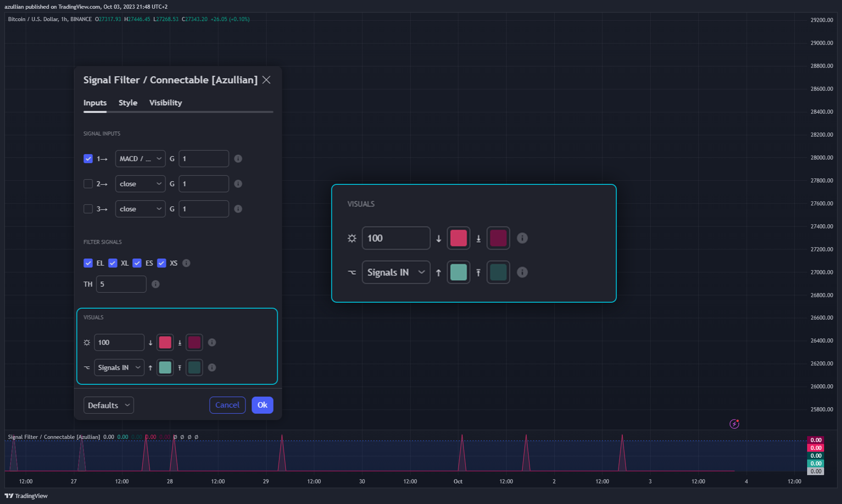Screen dimensions: 842x504
Task: Toggle the XS filter checkbox
Action: click(x=162, y=263)
